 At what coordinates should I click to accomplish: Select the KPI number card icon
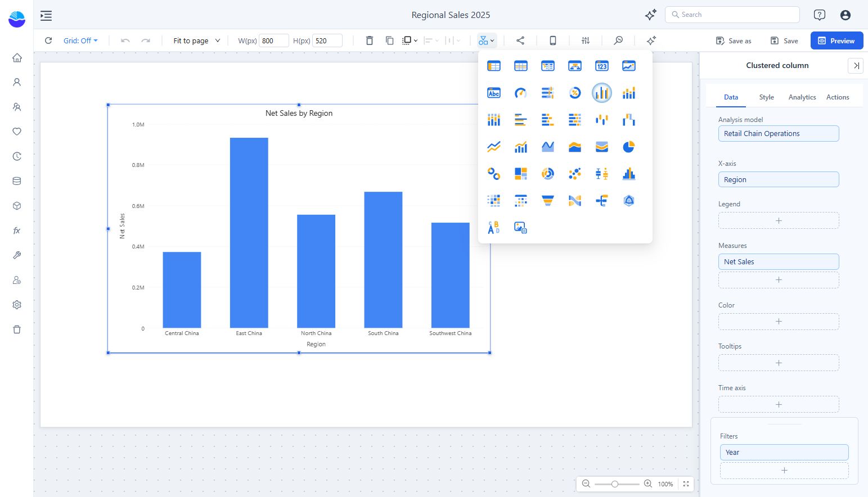click(x=602, y=66)
